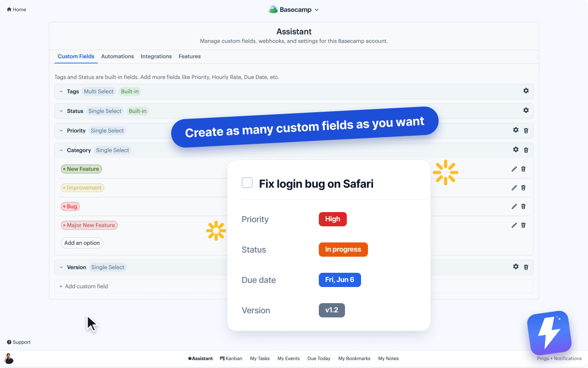Delete the New Feature option
This screenshot has width=588, height=368.
pyautogui.click(x=523, y=169)
